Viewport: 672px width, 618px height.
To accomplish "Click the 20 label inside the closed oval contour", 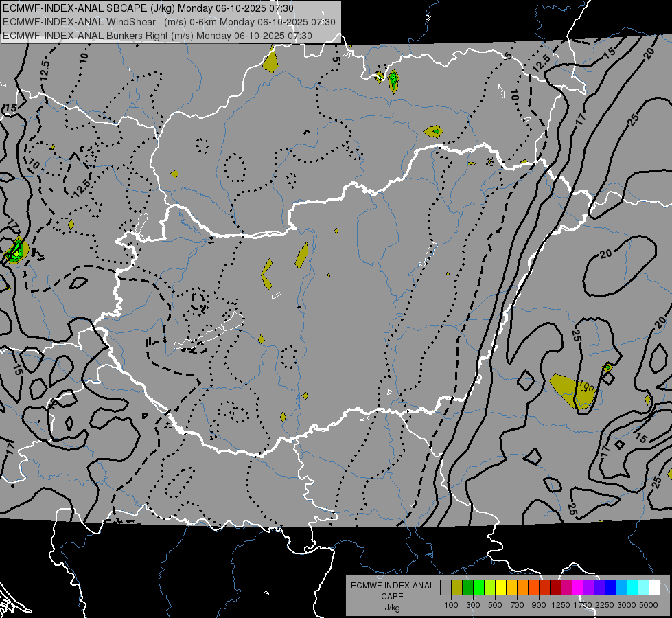I will 605,254.
